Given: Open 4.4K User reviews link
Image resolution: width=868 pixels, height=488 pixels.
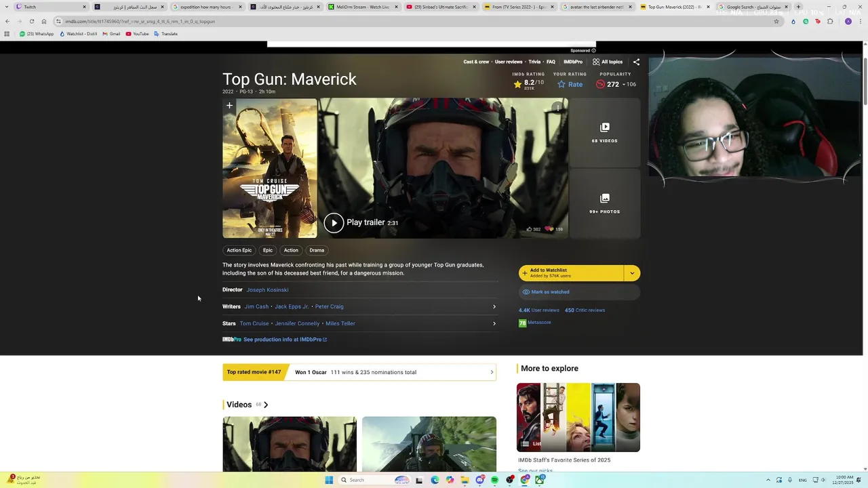Looking at the screenshot, I should [x=538, y=310].
